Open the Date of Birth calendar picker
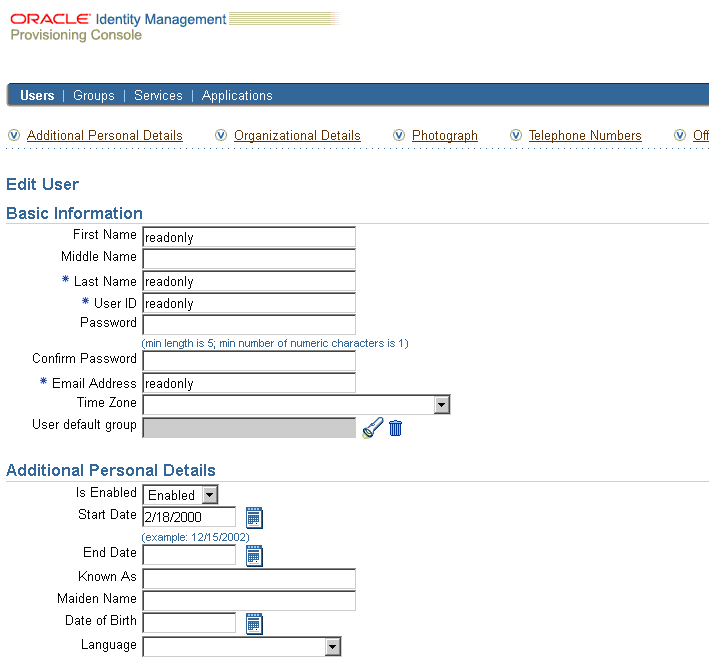 [x=254, y=623]
